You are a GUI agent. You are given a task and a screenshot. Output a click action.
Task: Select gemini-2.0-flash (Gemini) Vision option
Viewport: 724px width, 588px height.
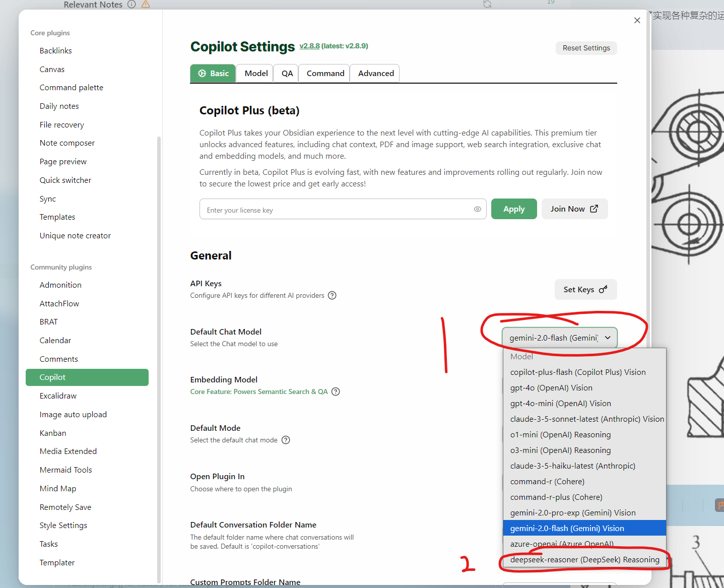[584, 529]
